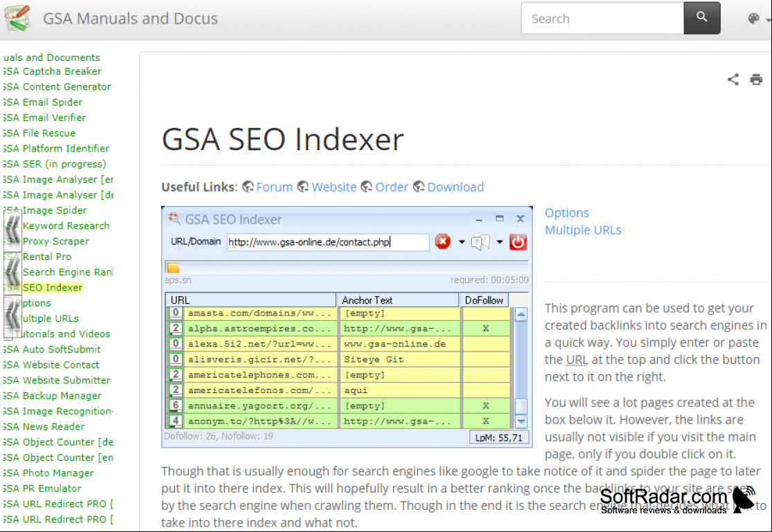The height and width of the screenshot is (532, 772).
Task: Click the URL list scroll-down arrow
Action: pos(521,421)
